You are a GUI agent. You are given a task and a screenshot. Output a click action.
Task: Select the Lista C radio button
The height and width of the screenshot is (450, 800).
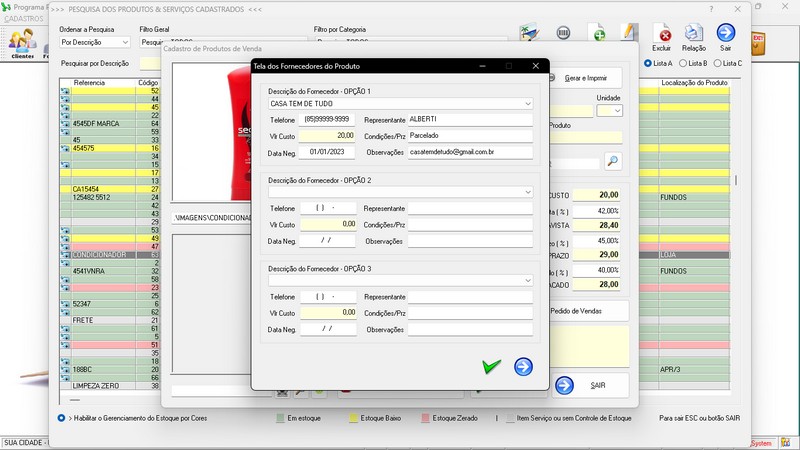pos(717,63)
